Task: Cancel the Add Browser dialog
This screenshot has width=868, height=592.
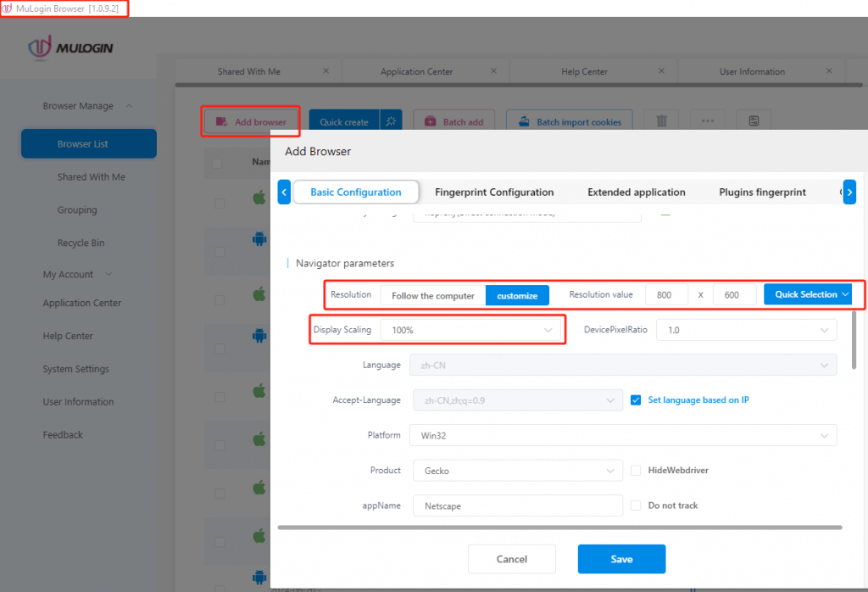Action: pyautogui.click(x=511, y=559)
